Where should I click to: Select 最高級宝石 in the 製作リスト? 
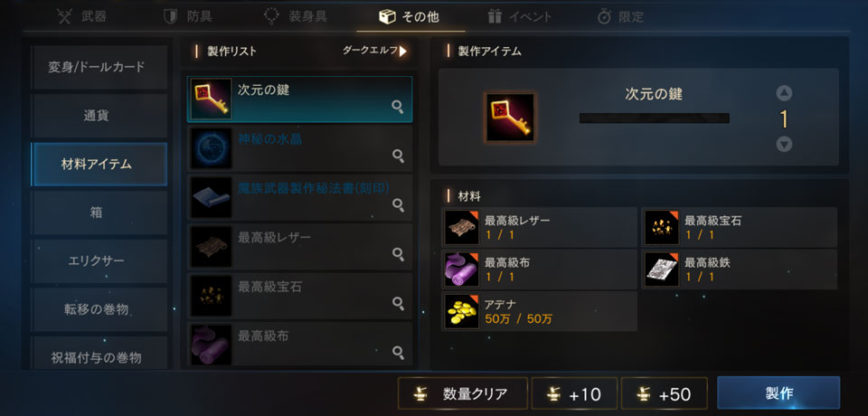coord(299,295)
